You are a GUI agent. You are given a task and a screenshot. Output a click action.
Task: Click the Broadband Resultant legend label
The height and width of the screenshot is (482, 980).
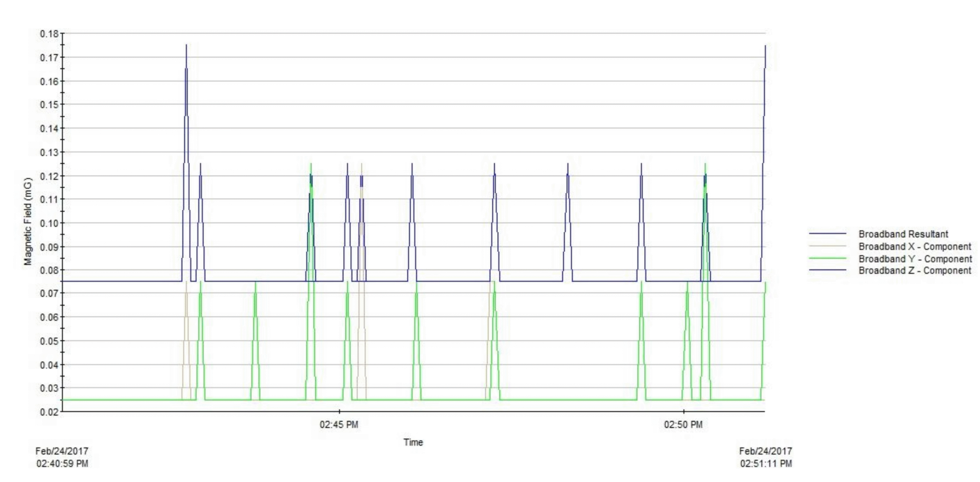(x=903, y=234)
